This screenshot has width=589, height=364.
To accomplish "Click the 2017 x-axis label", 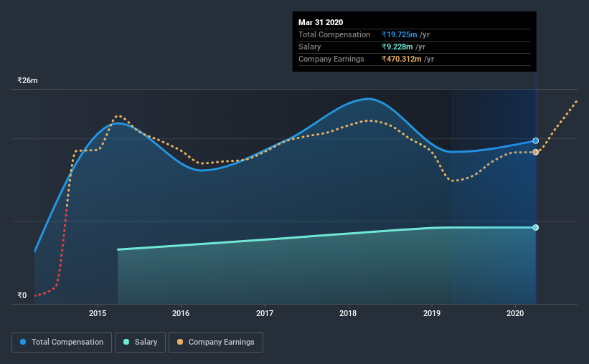I will [265, 313].
